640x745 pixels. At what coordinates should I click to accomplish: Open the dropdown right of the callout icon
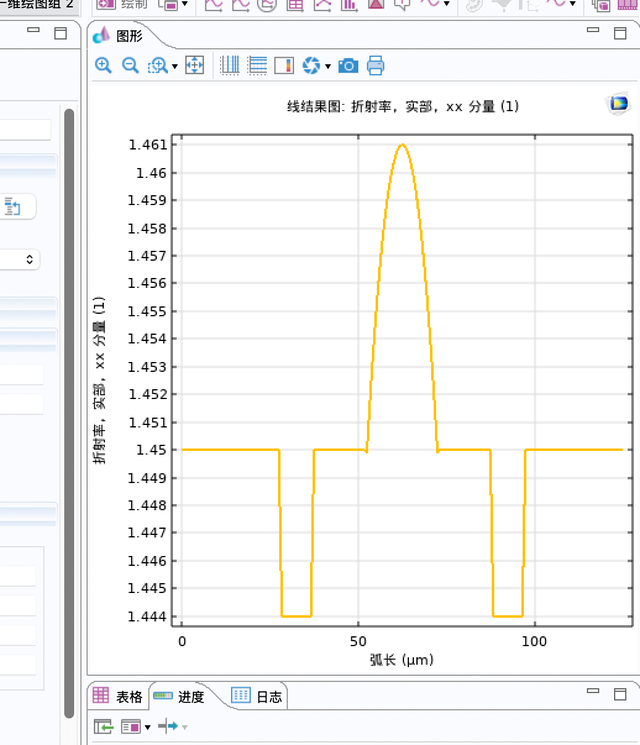447,4
